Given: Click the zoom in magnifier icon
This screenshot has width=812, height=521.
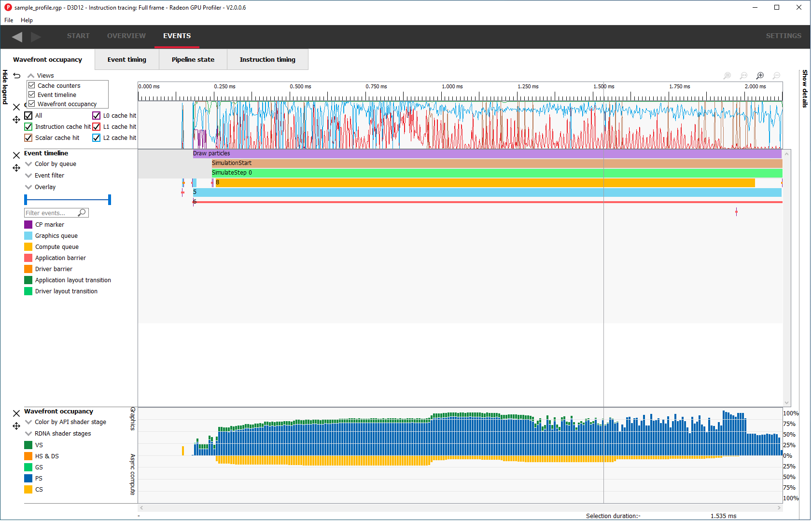Looking at the screenshot, I should 760,76.
